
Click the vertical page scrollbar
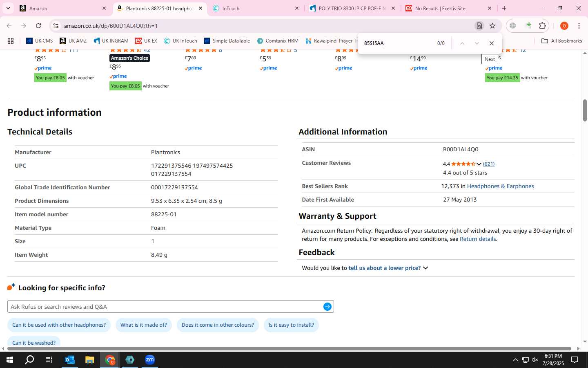[x=585, y=110]
